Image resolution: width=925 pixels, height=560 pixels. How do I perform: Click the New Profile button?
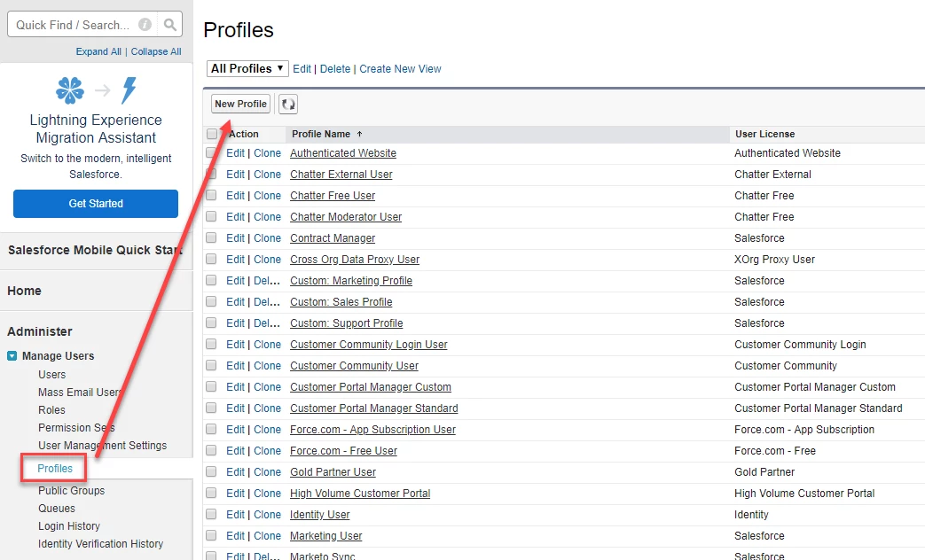pyautogui.click(x=240, y=104)
